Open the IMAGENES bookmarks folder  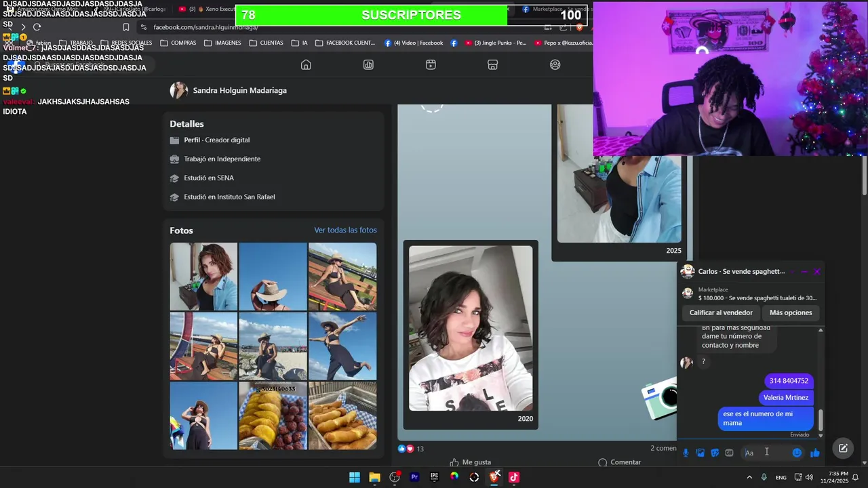click(x=222, y=43)
